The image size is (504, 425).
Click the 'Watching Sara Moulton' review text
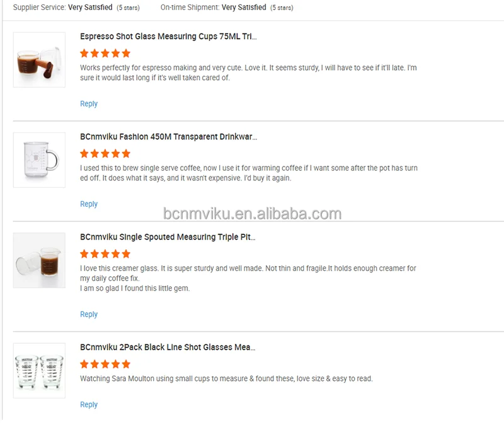(x=226, y=379)
